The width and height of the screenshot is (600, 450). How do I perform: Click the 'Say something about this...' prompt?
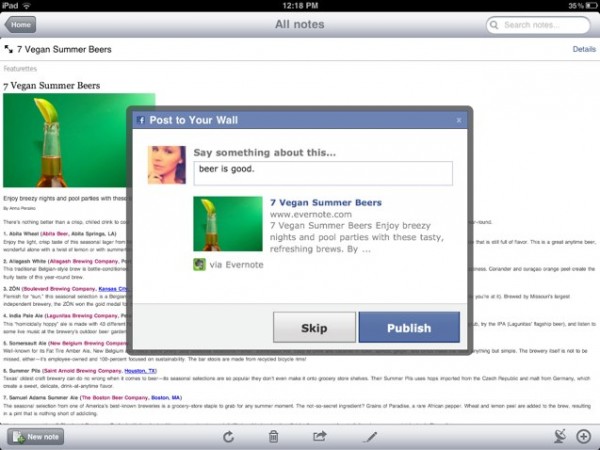coord(264,153)
